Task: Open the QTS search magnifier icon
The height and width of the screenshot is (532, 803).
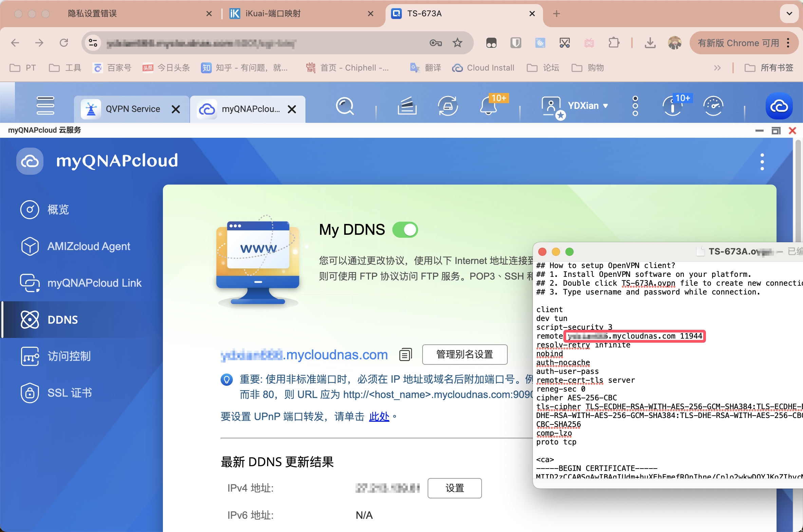Action: point(345,106)
